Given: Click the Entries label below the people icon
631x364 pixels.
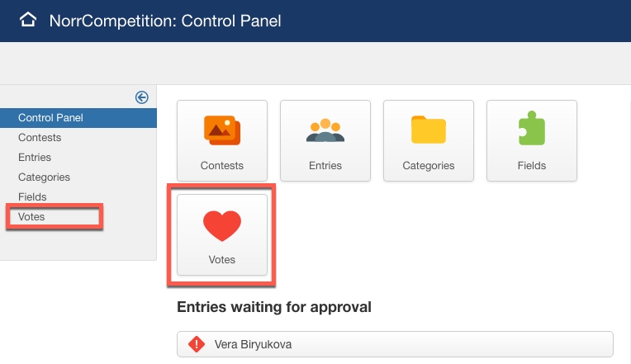Looking at the screenshot, I should [325, 166].
